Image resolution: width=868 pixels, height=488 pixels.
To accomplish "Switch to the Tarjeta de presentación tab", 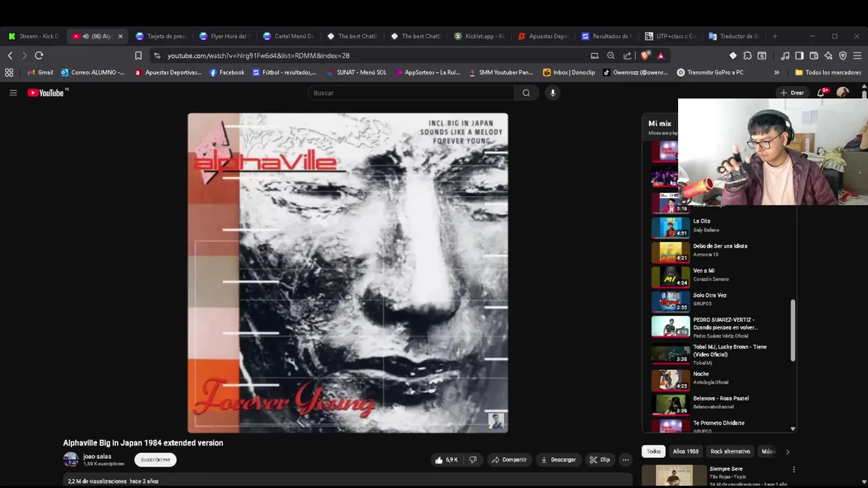I will [161, 36].
